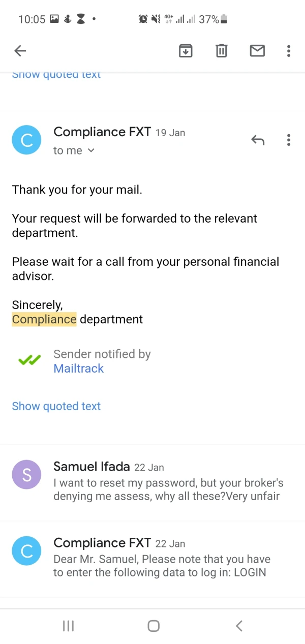This screenshot has width=305, height=644.
Task: Delete the conversation with trash icon
Action: [x=221, y=51]
